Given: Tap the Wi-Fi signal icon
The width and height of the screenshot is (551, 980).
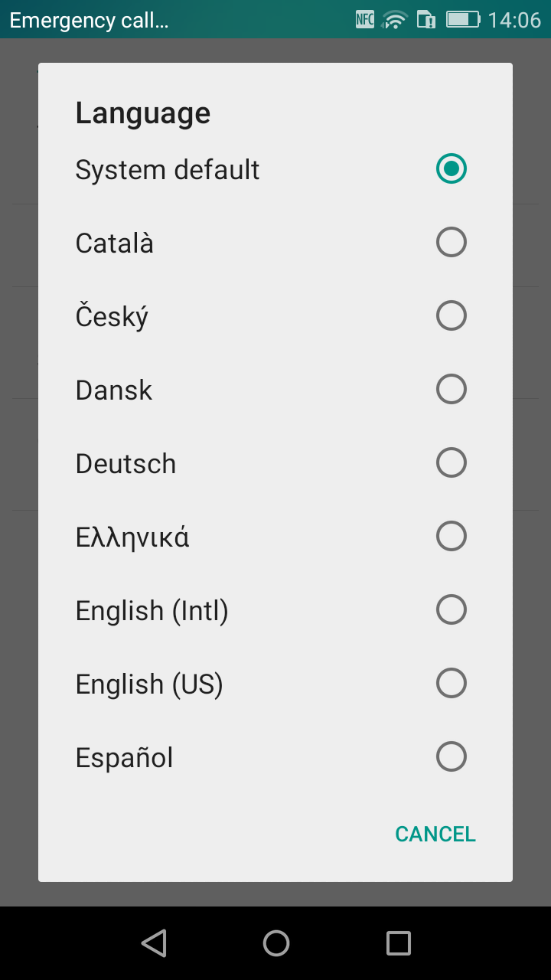Looking at the screenshot, I should pyautogui.click(x=395, y=20).
